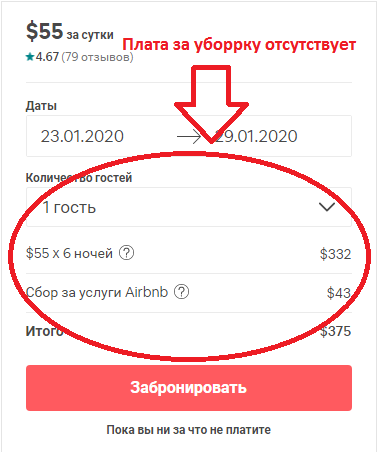Image resolution: width=378 pixels, height=452 pixels.
Task: Click the Даты label
Action: 41,106
